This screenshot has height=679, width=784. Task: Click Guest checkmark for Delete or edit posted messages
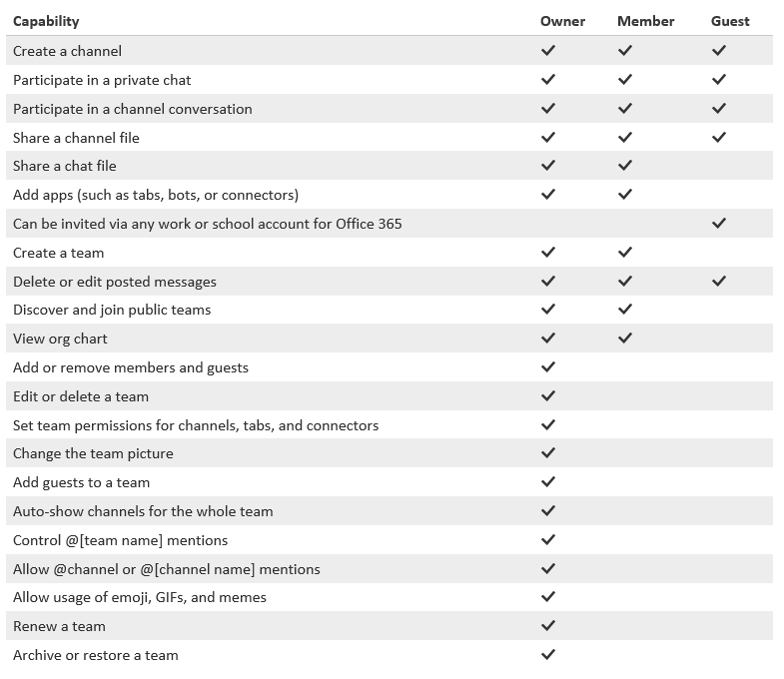[x=719, y=282]
